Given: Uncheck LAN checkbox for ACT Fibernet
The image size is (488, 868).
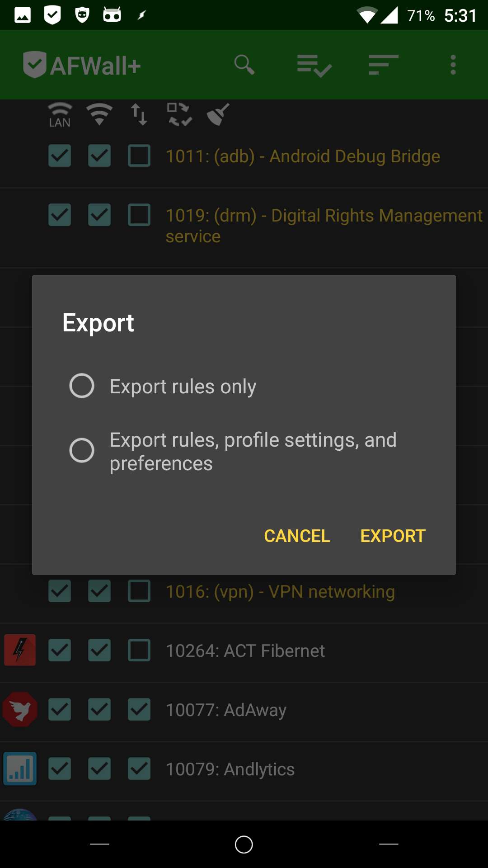Looking at the screenshot, I should pyautogui.click(x=60, y=650).
